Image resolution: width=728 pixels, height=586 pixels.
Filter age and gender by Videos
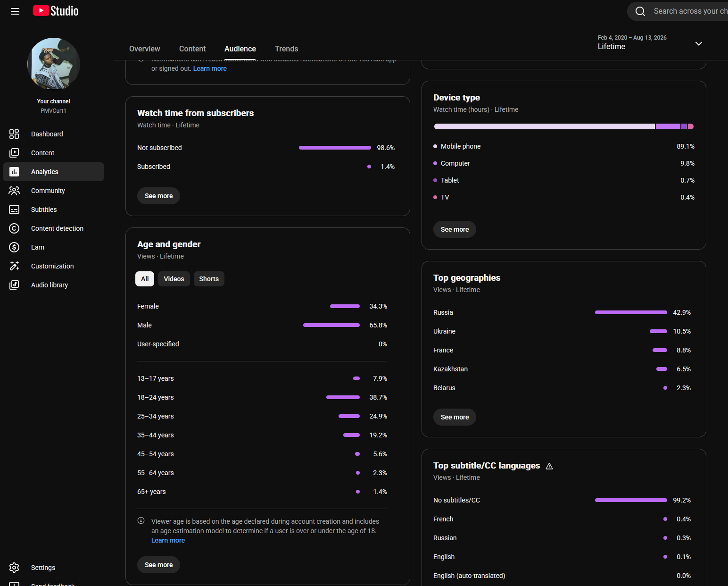[x=174, y=279]
